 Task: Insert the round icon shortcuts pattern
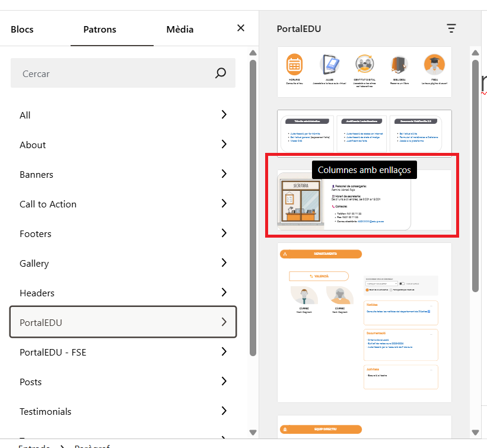364,72
